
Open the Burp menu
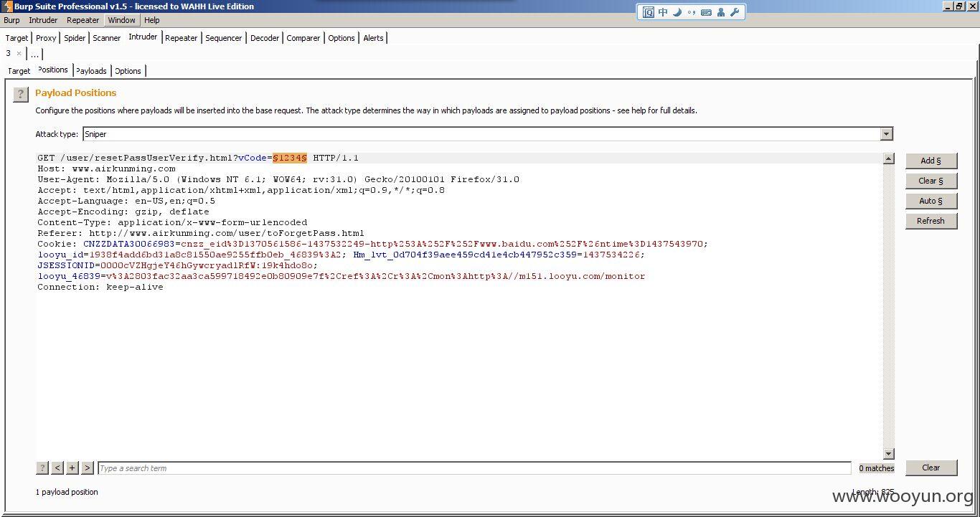tap(11, 20)
